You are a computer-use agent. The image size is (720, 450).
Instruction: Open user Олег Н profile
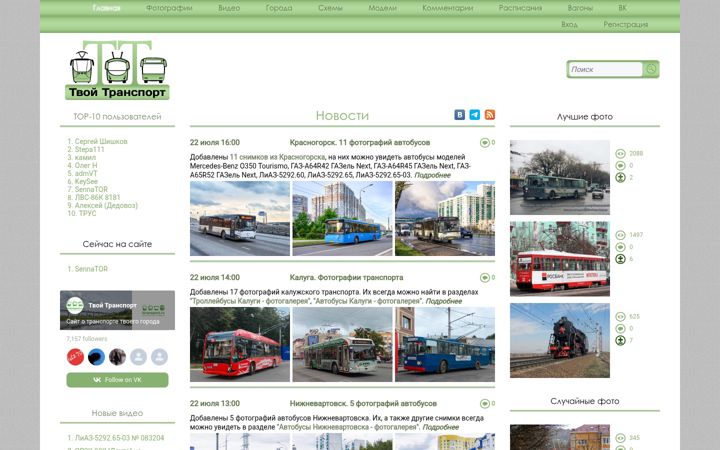pos(86,165)
